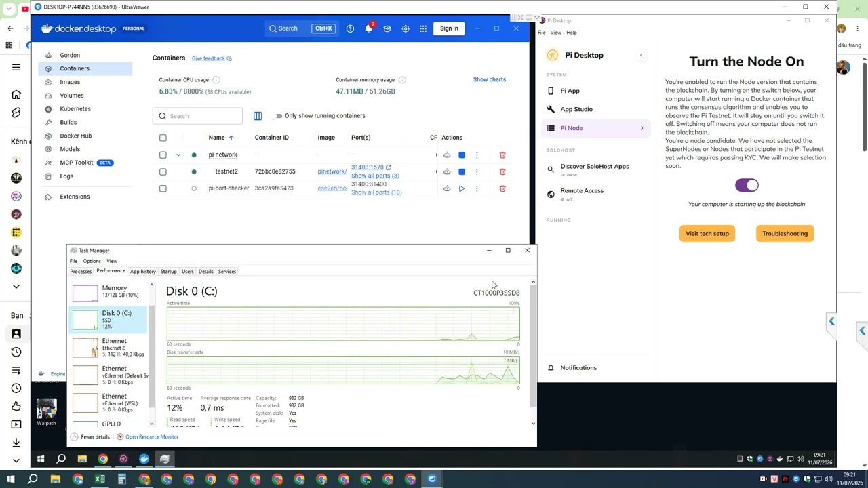The height and width of the screenshot is (488, 868).
Task: Stop the testnet2 container
Action: point(462,171)
